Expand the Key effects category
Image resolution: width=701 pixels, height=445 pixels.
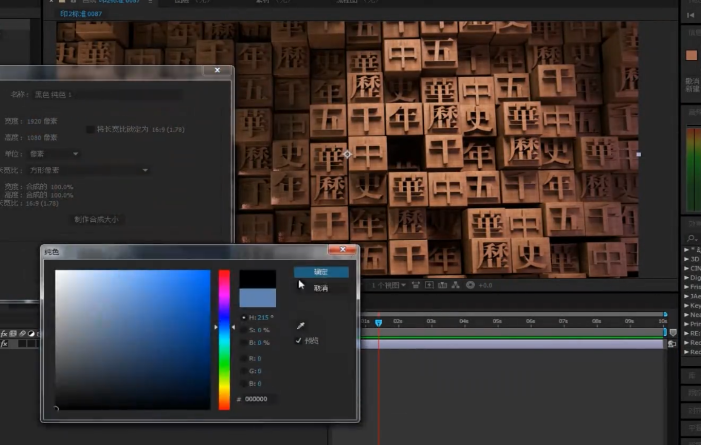pyautogui.click(x=687, y=305)
